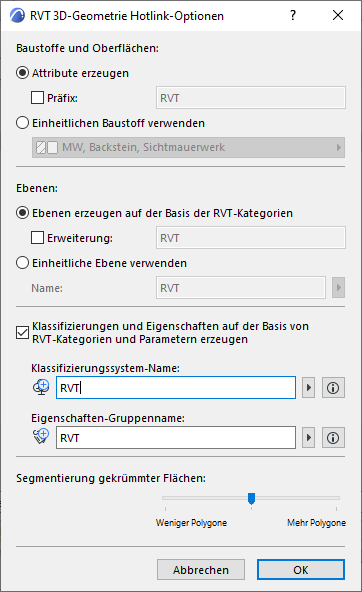Enable the Präfix checkbox
This screenshot has width=362, height=592.
tap(37, 98)
